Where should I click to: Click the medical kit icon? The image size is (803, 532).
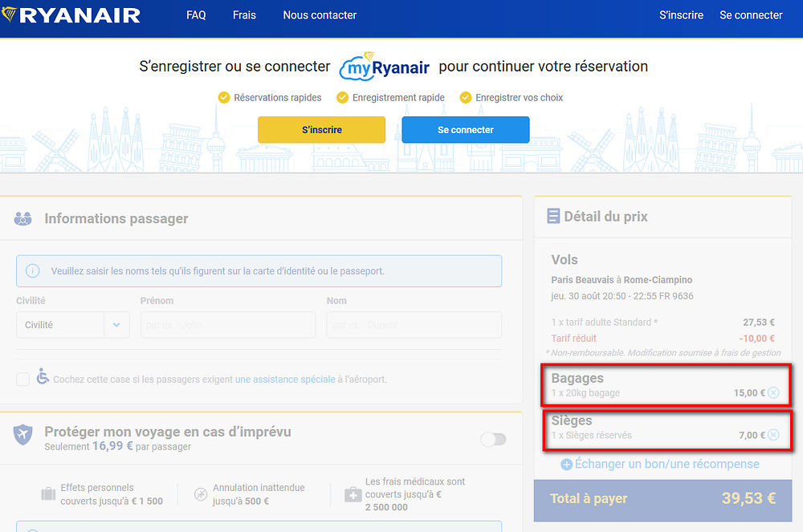353,494
